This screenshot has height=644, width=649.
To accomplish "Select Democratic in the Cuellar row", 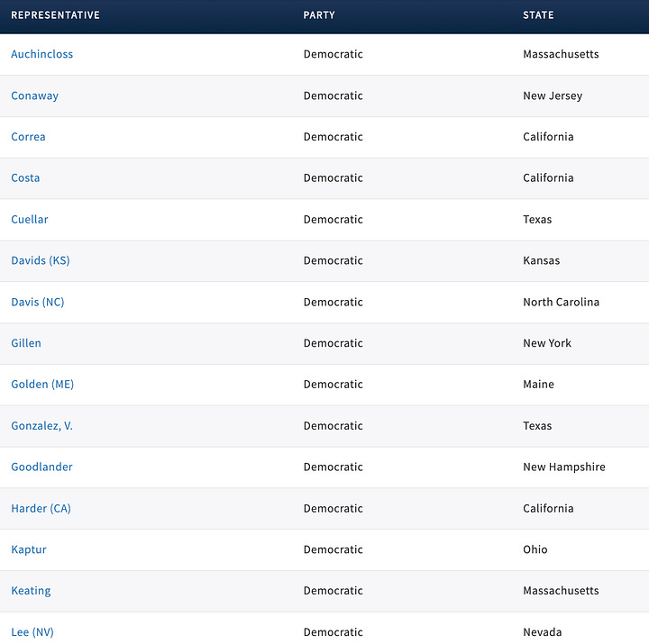I will [334, 219].
